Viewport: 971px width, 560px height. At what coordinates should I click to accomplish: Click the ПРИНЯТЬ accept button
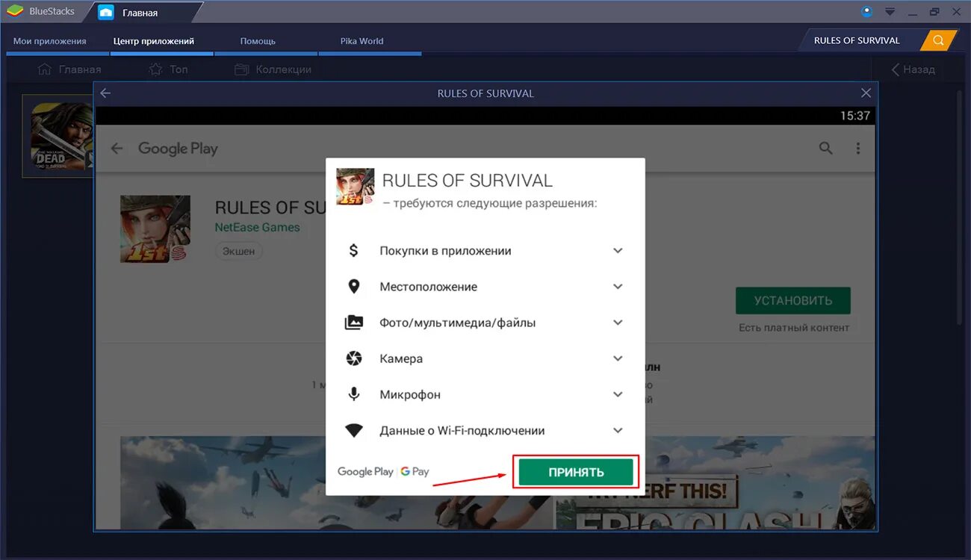pos(576,472)
